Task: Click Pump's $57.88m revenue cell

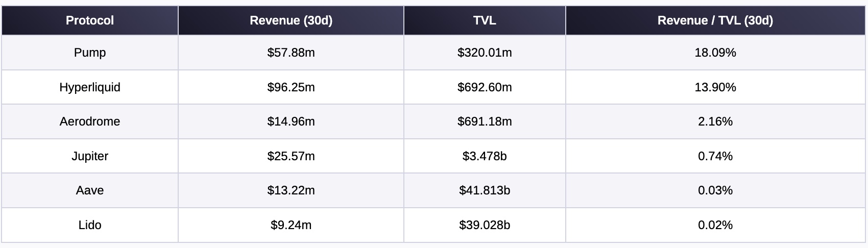Action: 291,53
